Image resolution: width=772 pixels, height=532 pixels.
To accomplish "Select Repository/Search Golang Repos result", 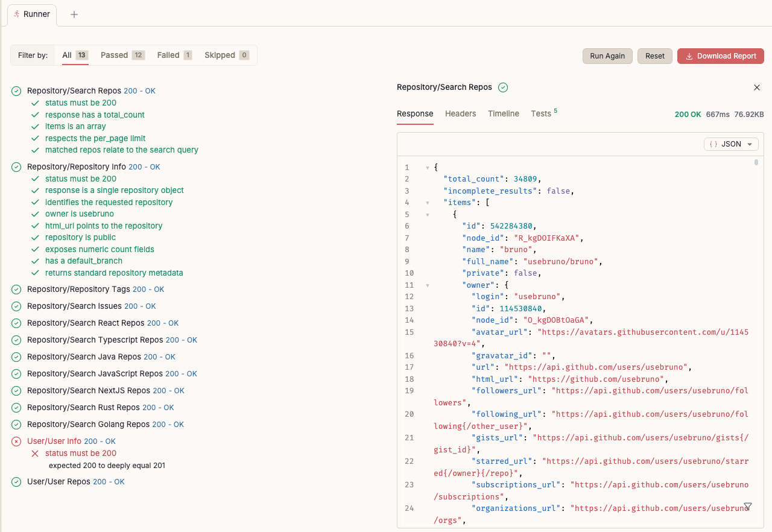I will 106,425.
